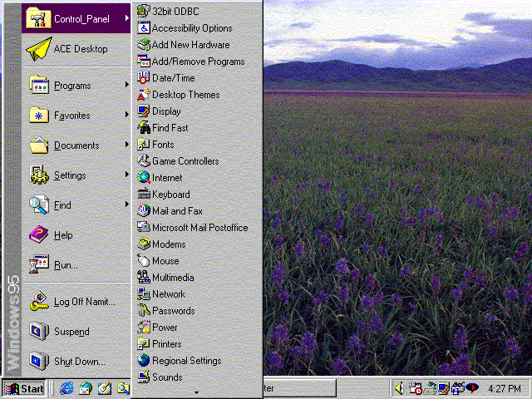This screenshot has width=532, height=399.
Task: Choose Run... from the Start menu
Action: click(76, 264)
